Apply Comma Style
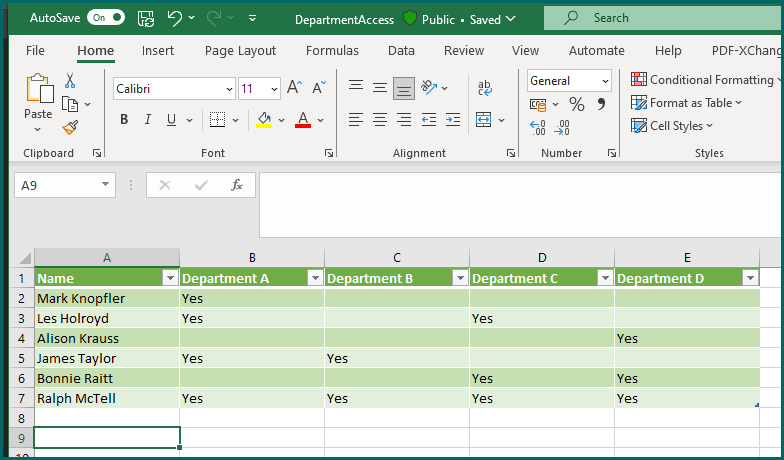 click(601, 104)
